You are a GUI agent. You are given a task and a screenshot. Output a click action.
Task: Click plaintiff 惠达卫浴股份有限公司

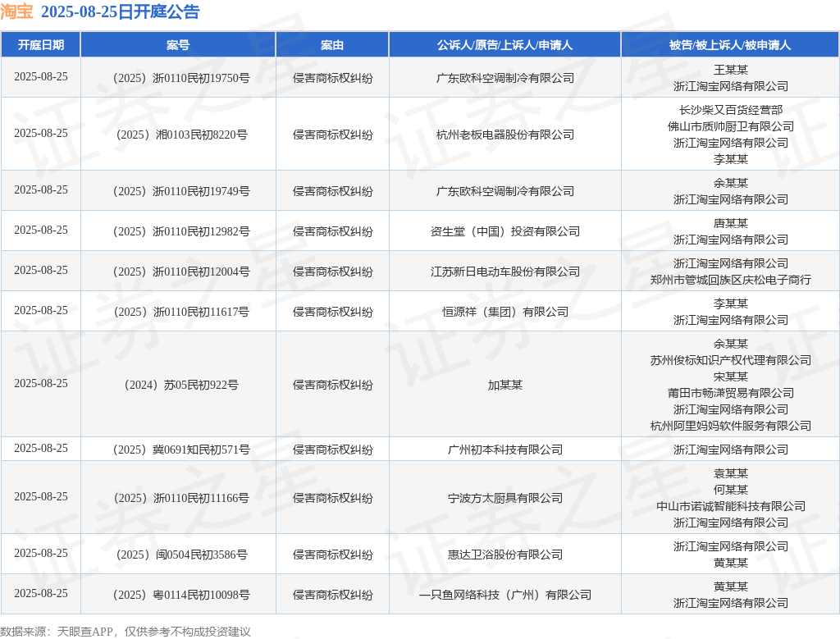tap(504, 555)
